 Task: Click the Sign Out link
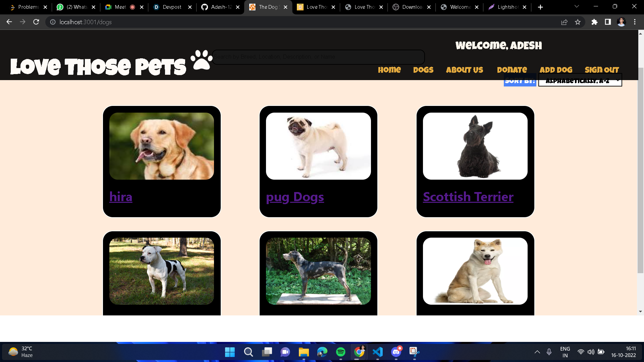[x=602, y=70]
